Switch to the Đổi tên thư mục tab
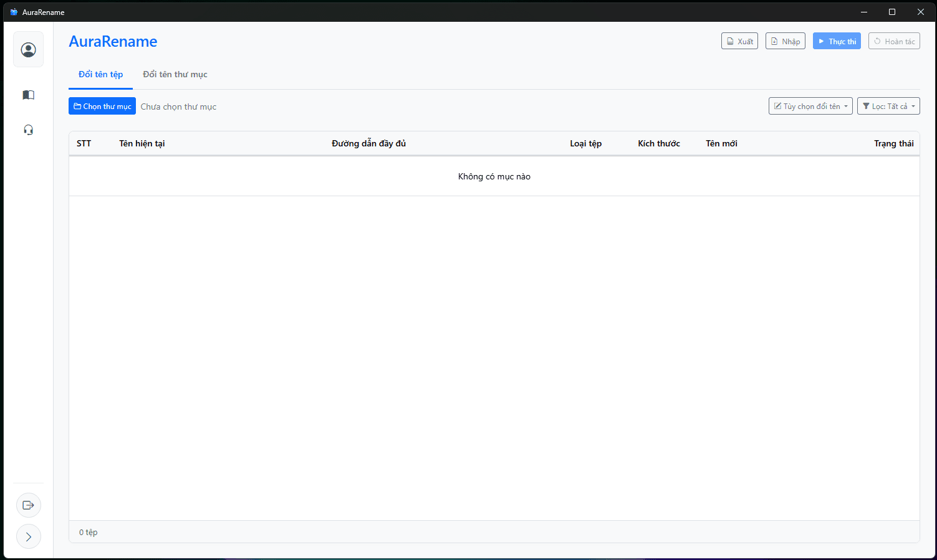 tap(175, 75)
